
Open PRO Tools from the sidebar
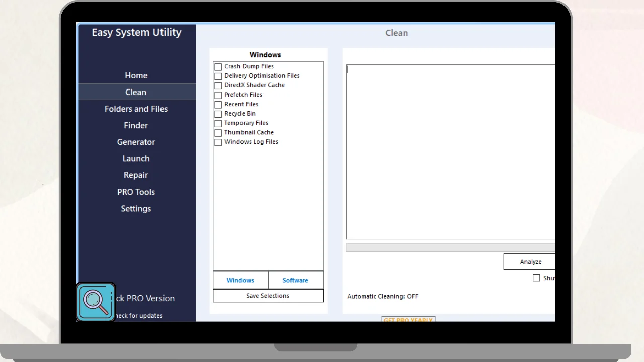(x=136, y=192)
